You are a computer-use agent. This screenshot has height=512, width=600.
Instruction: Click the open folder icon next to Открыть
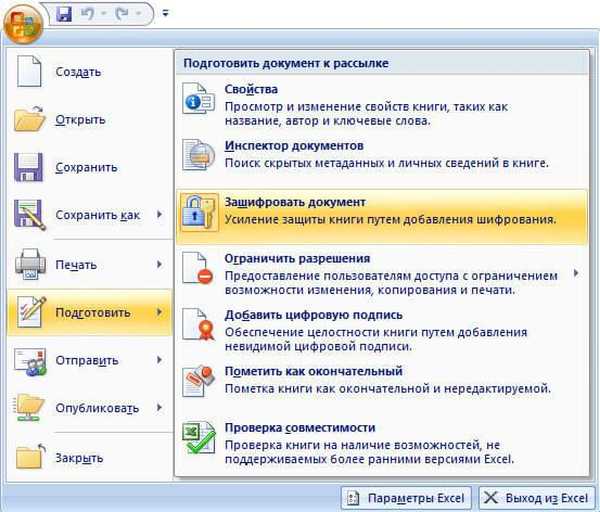point(30,119)
